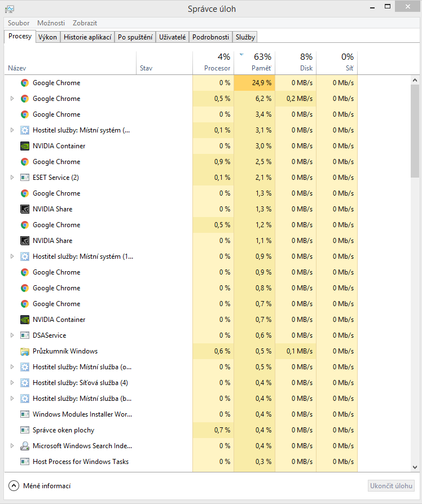The image size is (422, 504).
Task: Open the Možnosti menu
Action: pyautogui.click(x=51, y=23)
